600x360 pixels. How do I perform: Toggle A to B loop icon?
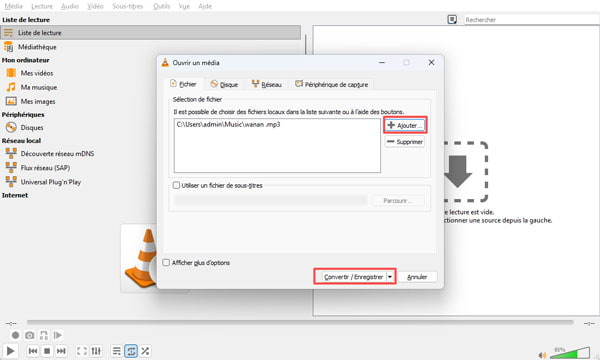tap(44, 336)
